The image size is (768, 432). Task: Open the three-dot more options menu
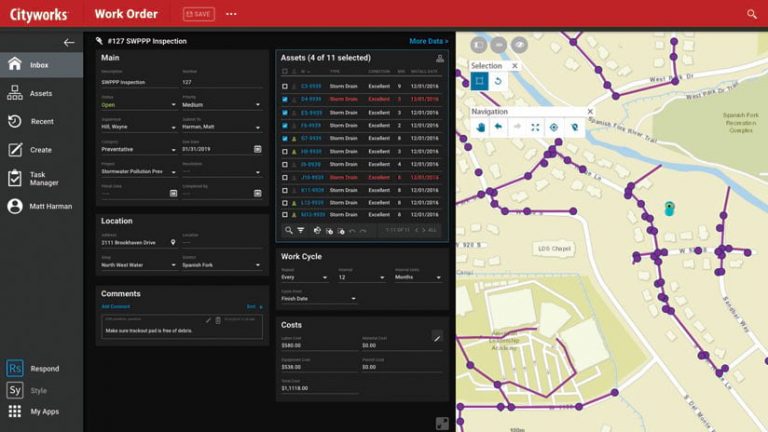coord(231,14)
